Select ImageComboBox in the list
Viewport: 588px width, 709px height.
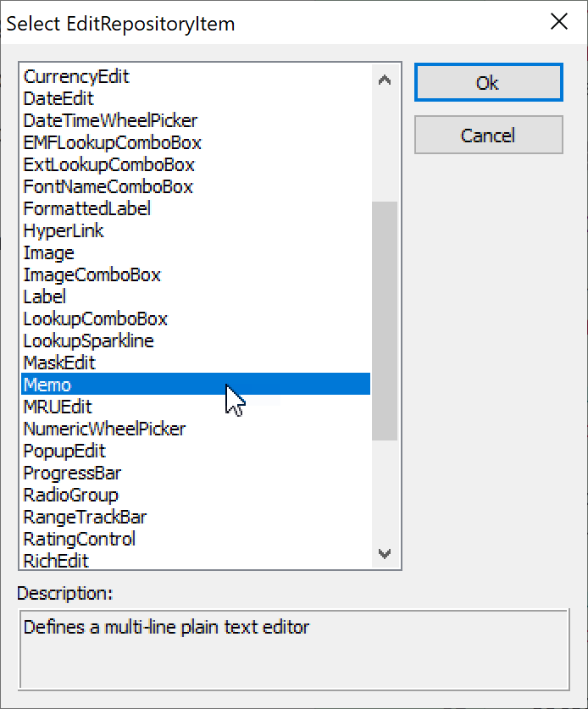pos(92,274)
